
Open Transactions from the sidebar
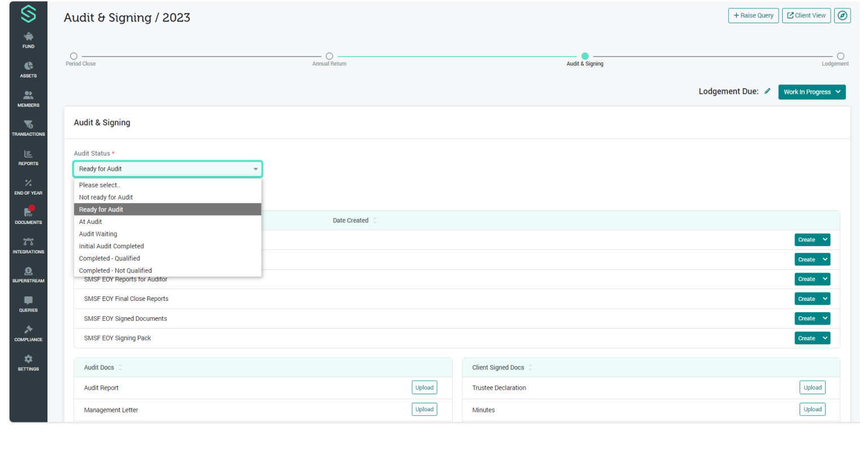pos(28,128)
